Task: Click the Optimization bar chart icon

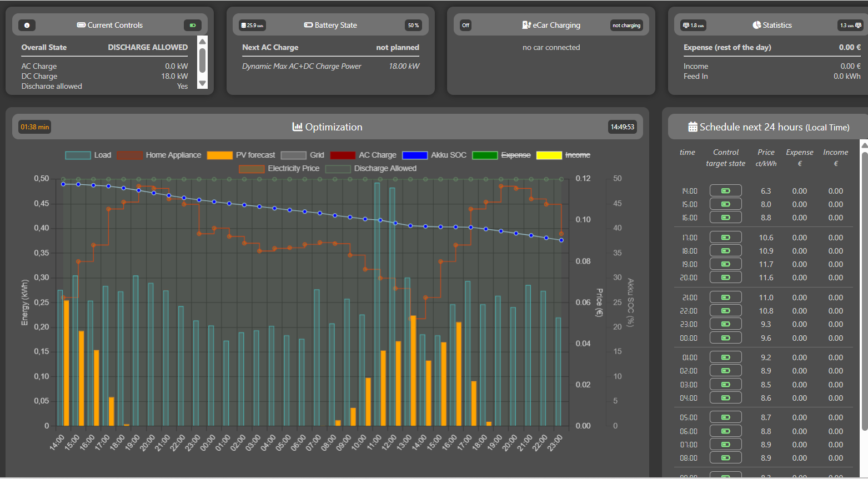Action: click(297, 127)
